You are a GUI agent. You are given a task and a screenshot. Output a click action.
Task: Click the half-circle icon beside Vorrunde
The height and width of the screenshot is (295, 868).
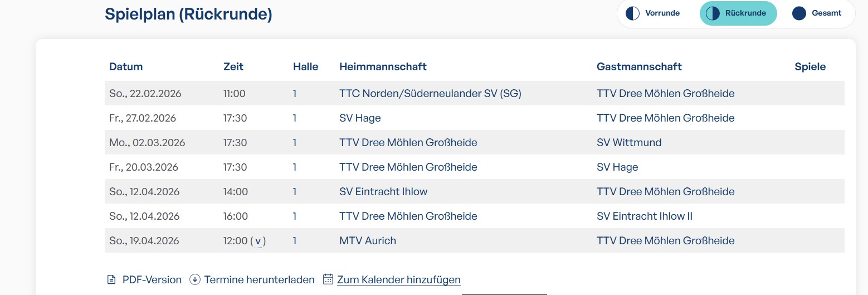point(632,13)
